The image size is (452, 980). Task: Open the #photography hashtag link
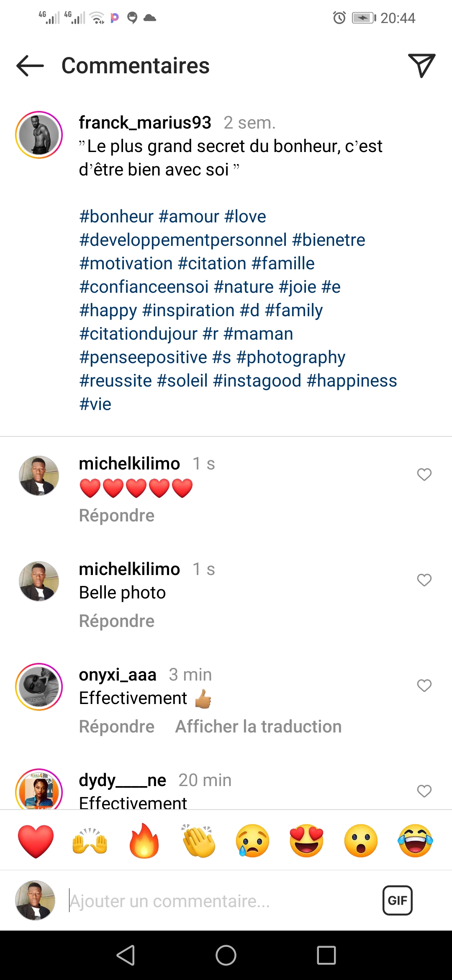(x=291, y=357)
